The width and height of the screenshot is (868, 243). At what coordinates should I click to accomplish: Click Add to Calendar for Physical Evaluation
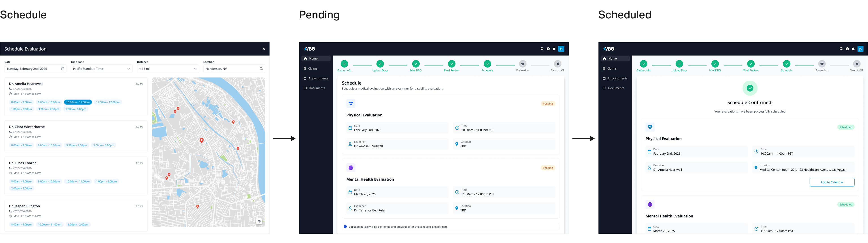click(x=832, y=182)
